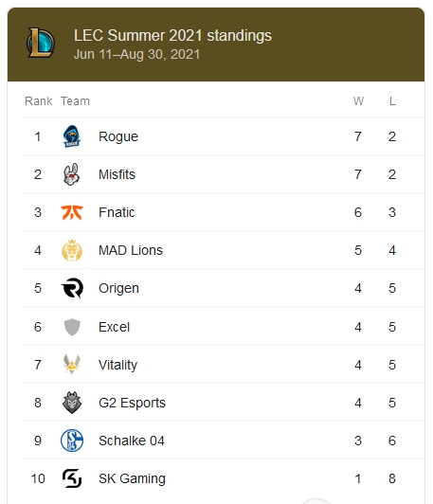
Task: Click the Schalke 04 blue crest
Action: (72, 441)
